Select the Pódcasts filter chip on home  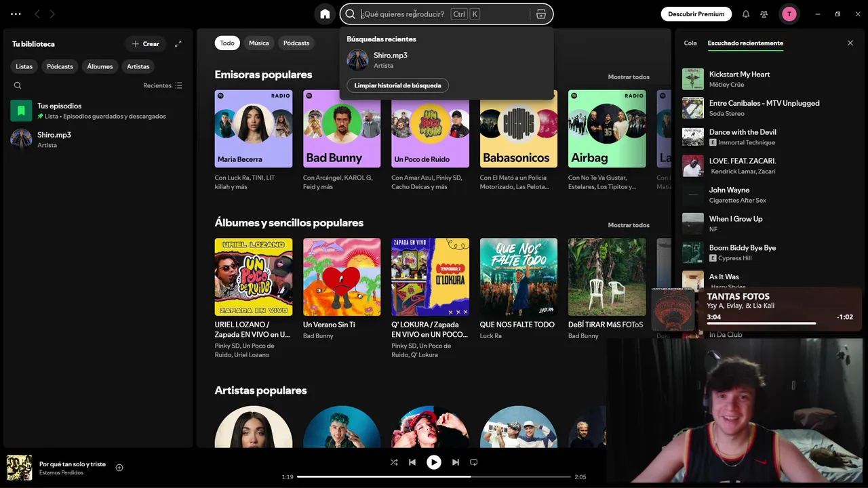(296, 43)
